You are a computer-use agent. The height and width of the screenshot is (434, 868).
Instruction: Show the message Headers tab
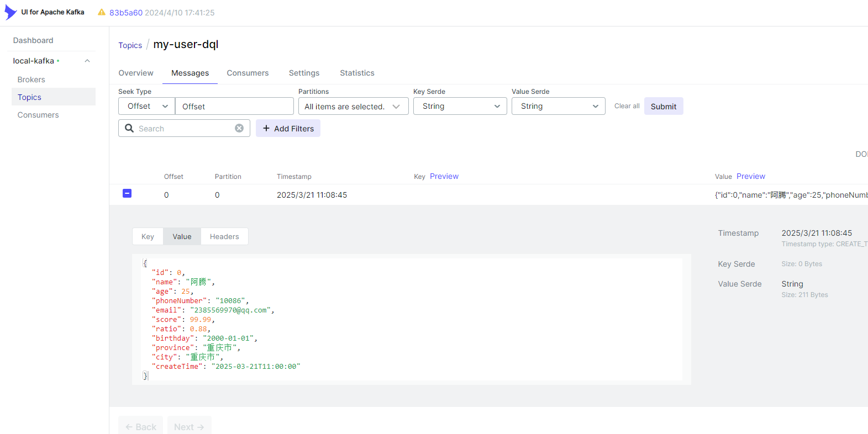(x=224, y=236)
